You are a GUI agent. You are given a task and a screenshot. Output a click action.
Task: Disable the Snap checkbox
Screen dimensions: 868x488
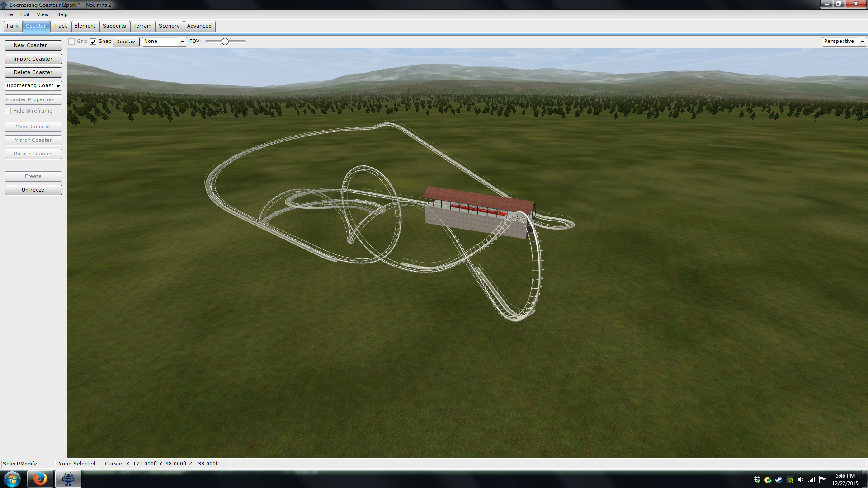pos(93,42)
